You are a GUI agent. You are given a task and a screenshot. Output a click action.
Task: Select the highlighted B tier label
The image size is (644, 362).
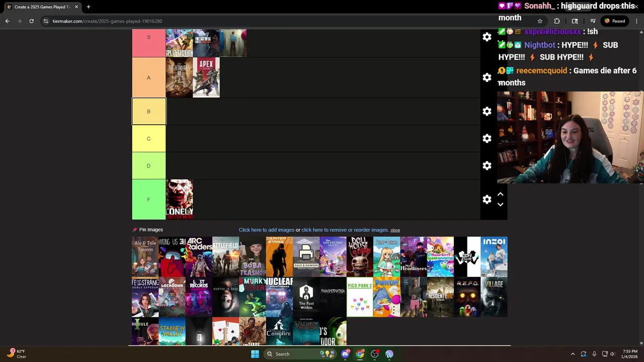[x=149, y=111]
